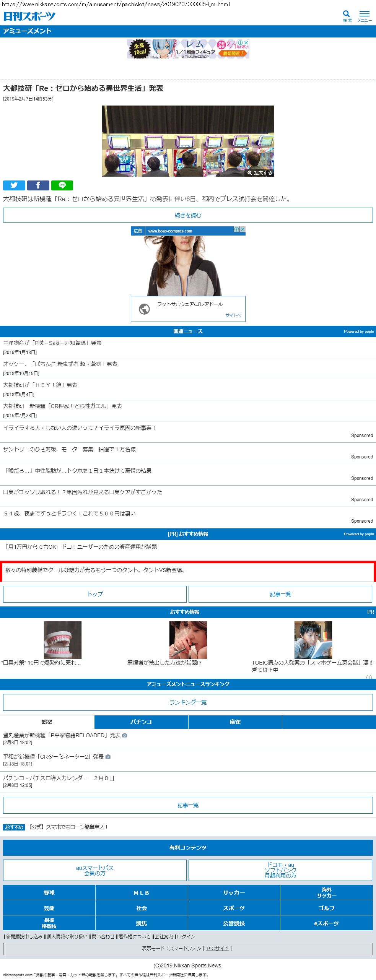
Task: Click the dentures thumbnail image
Action: (63, 640)
